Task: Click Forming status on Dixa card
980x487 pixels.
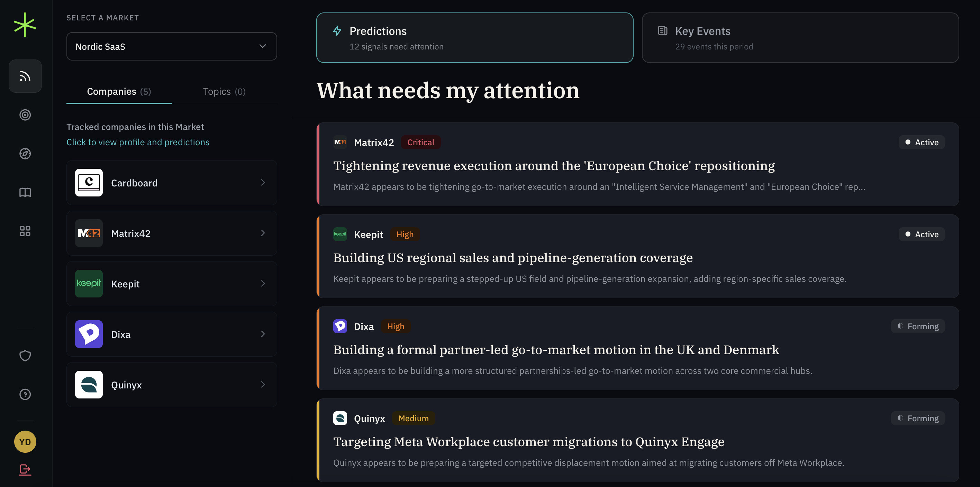Action: pos(918,326)
